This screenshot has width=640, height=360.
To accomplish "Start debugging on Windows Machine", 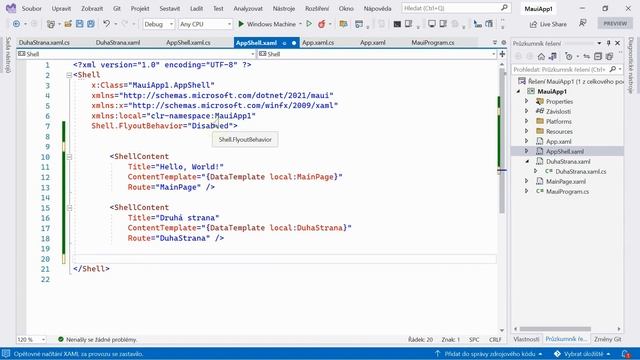I will [x=267, y=24].
